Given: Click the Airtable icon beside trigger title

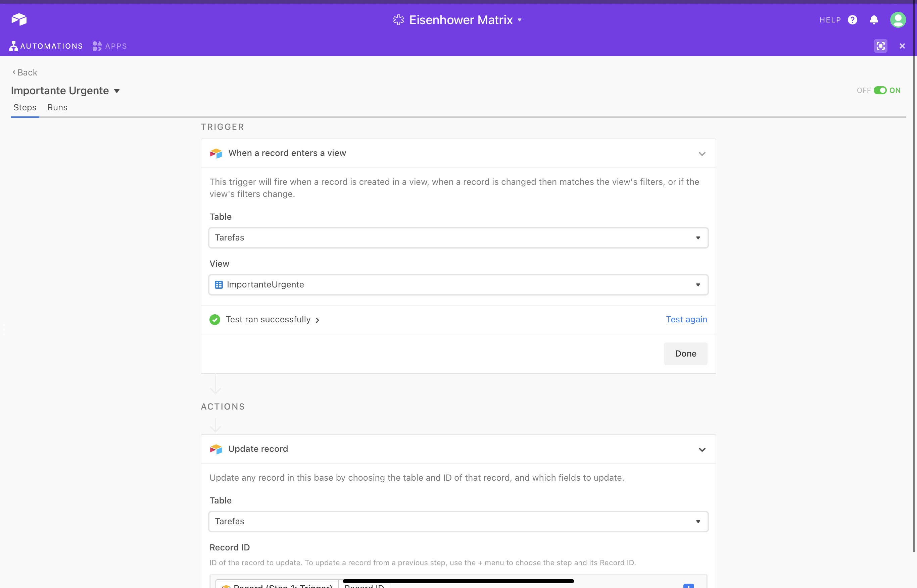Looking at the screenshot, I should coord(216,154).
